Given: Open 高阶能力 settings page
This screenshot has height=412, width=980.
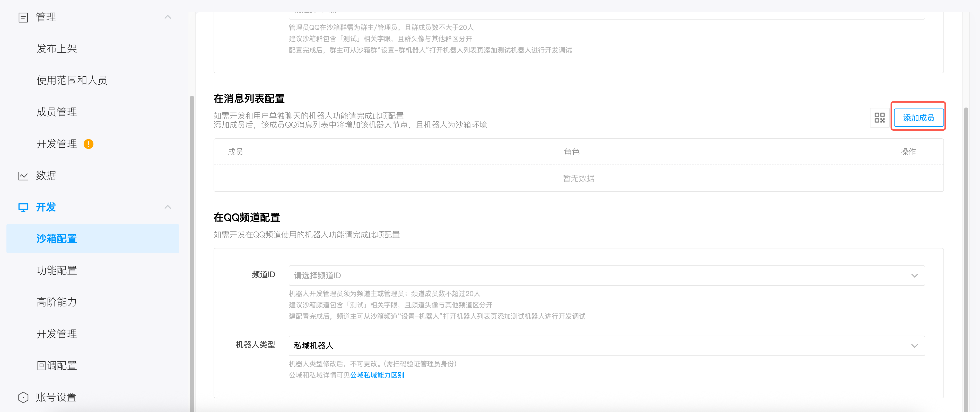Looking at the screenshot, I should 56,302.
